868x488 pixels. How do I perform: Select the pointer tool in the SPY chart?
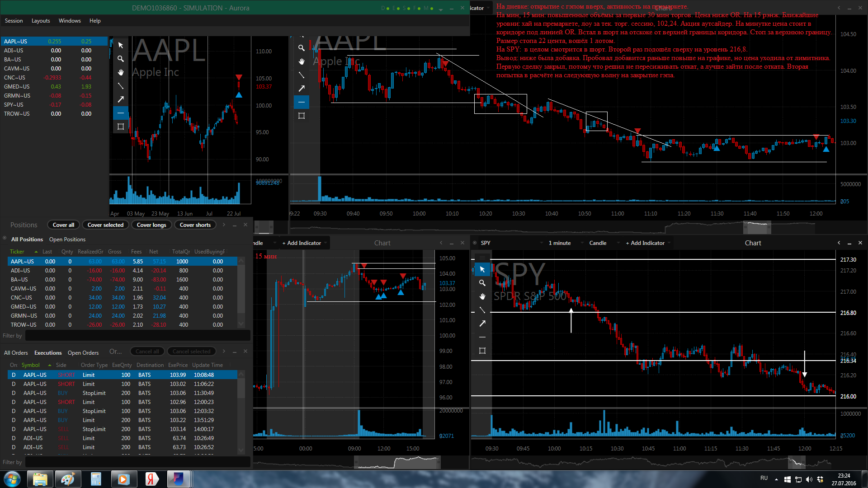coord(482,269)
